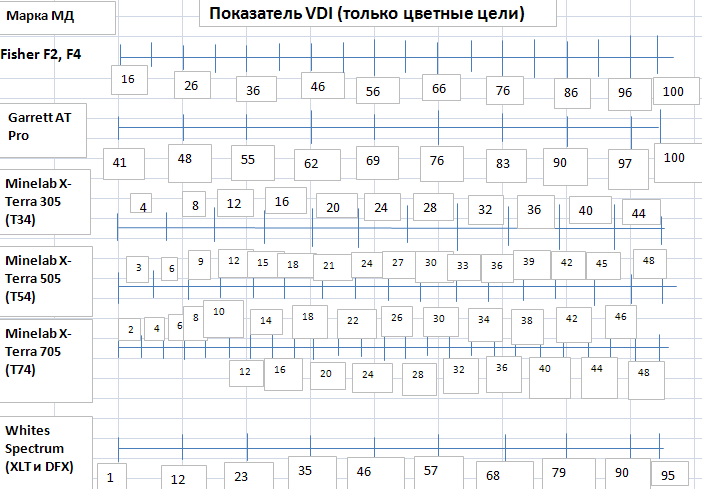Click the '68' box in the Whites Spectrum row
This screenshot has width=702, height=489.
[505, 475]
